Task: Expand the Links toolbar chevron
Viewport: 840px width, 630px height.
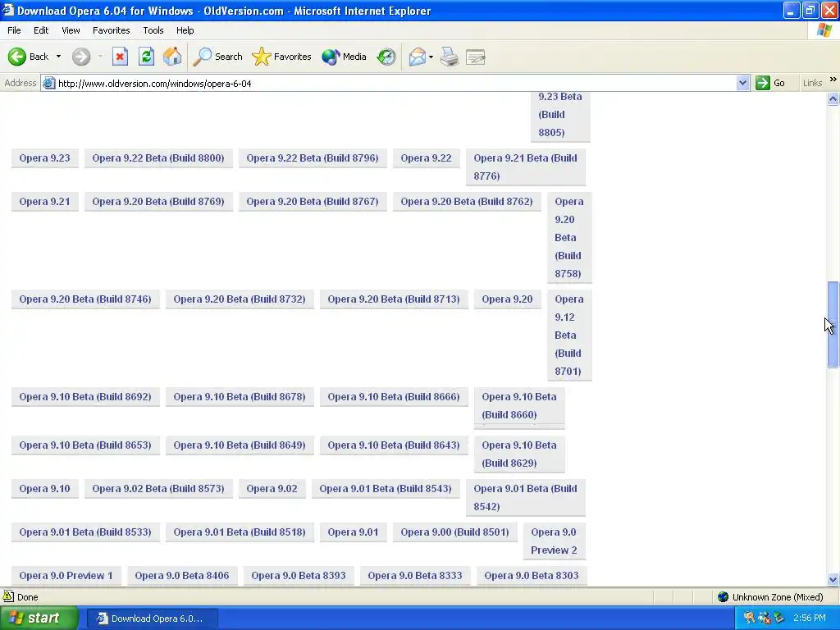Action: (x=833, y=80)
